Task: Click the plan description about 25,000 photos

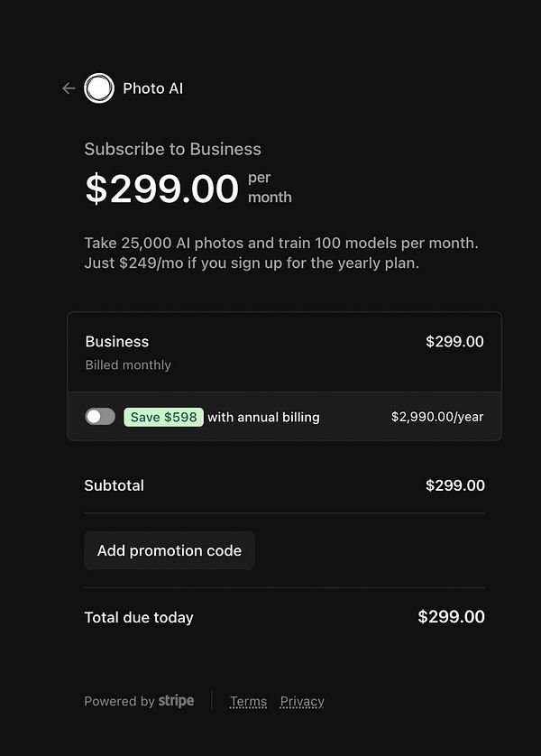Action: point(281,254)
